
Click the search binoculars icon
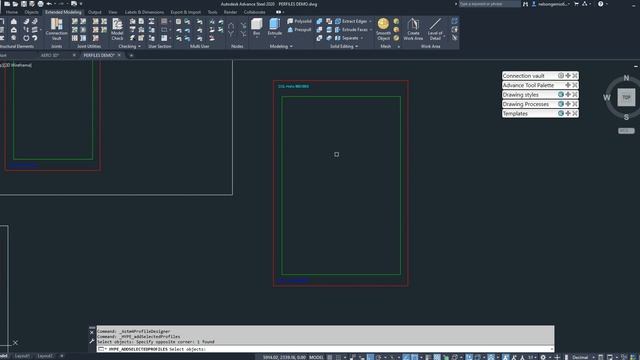(x=526, y=4)
